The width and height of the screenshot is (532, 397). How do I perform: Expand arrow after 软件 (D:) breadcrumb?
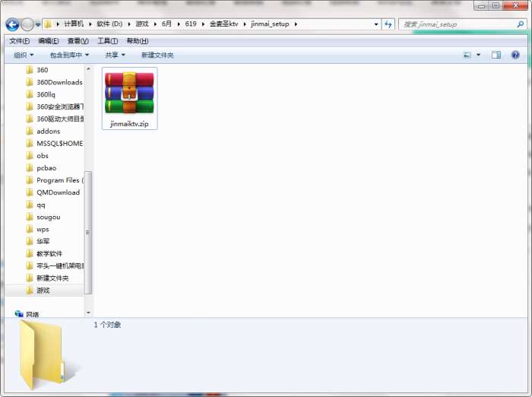(x=129, y=24)
